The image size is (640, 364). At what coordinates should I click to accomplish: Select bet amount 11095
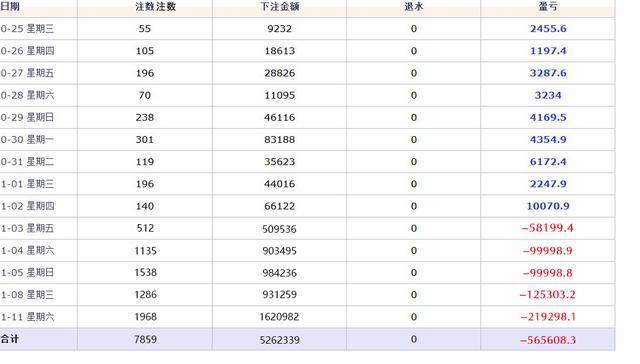[x=280, y=95]
